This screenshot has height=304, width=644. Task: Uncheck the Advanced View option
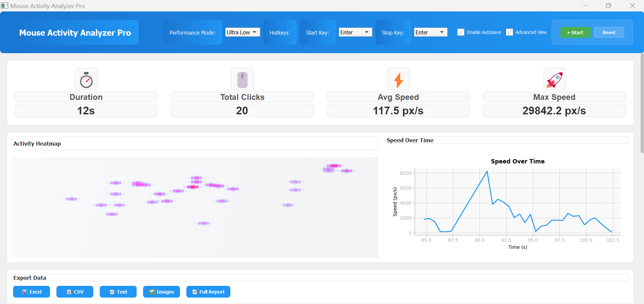coord(509,32)
